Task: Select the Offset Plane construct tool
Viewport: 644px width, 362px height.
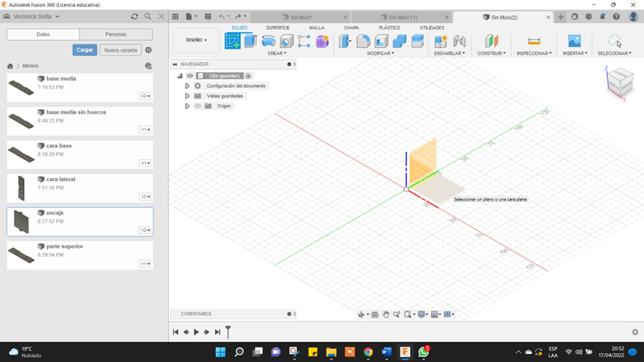Action: tap(491, 41)
